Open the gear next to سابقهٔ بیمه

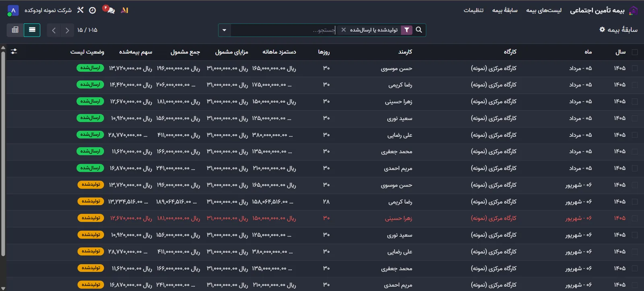[602, 29]
